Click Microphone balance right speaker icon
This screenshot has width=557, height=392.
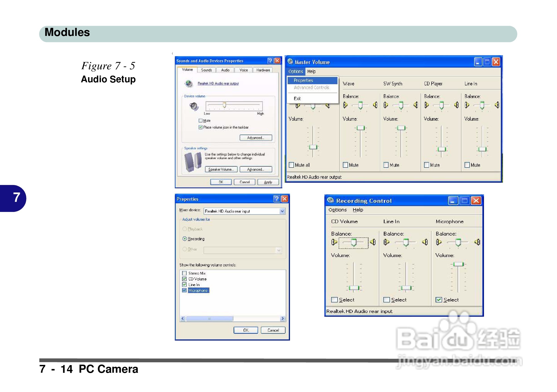coord(477,242)
